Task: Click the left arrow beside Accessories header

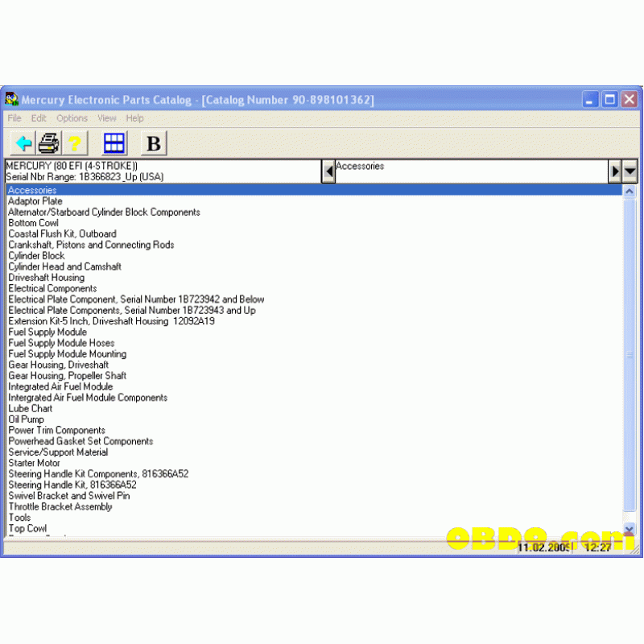Action: click(x=328, y=171)
